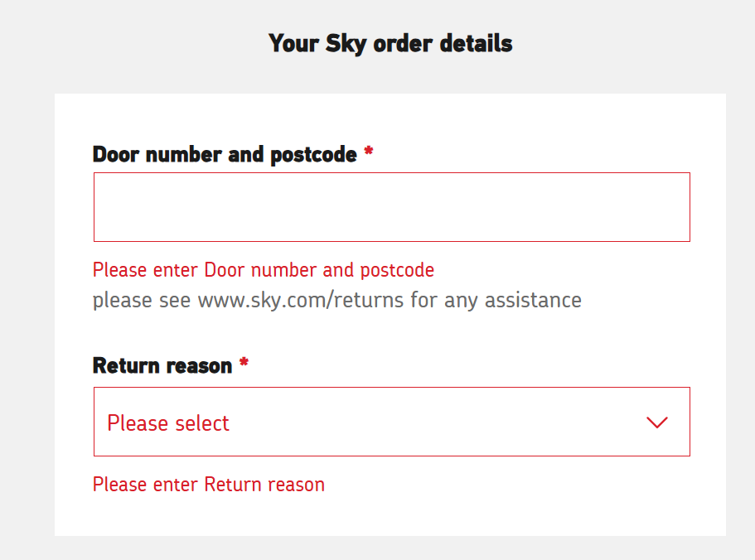Expand the red chevron on Return reason
Screen dimensions: 755x560
pyautogui.click(x=657, y=422)
